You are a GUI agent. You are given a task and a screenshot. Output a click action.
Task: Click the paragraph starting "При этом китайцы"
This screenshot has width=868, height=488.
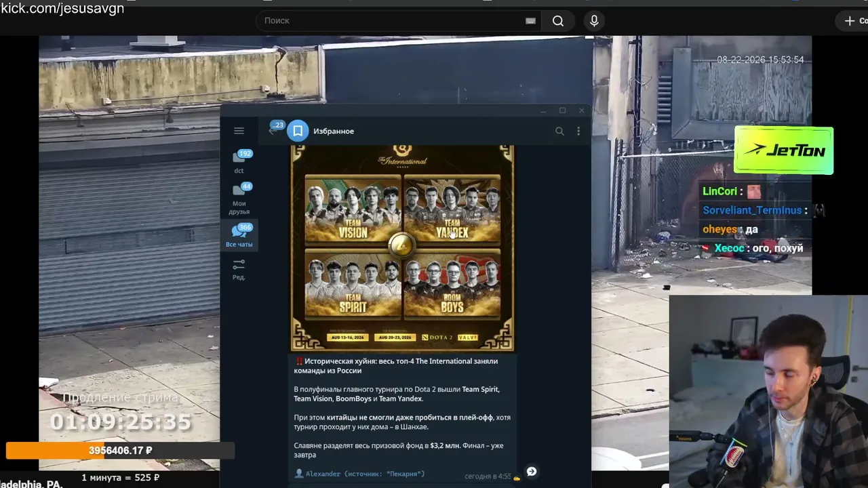point(402,422)
